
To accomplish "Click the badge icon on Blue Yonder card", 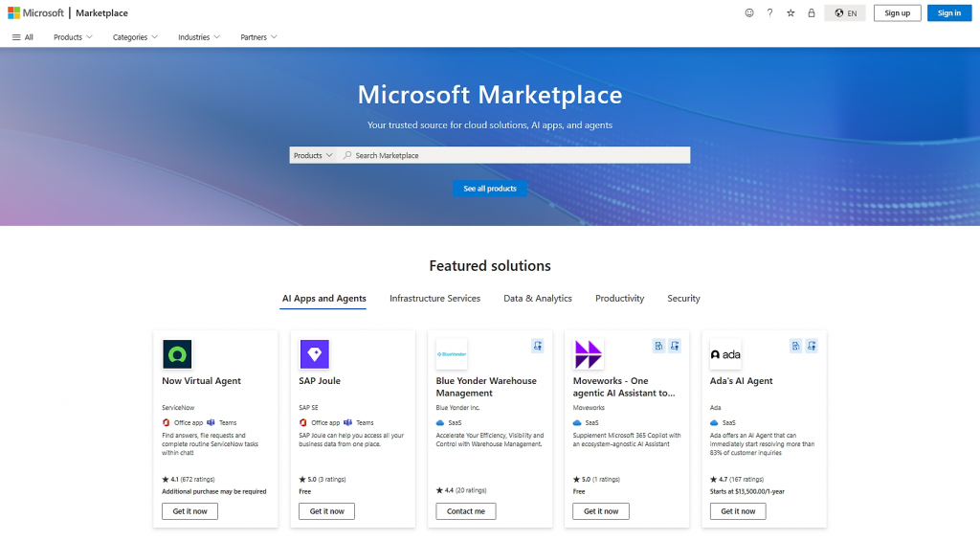I will [538, 346].
